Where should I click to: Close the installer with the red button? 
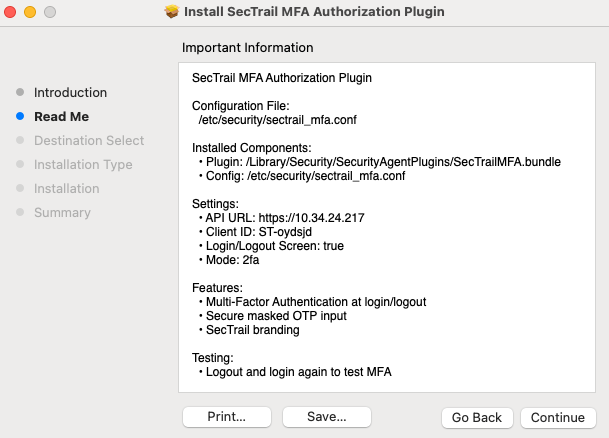point(10,12)
